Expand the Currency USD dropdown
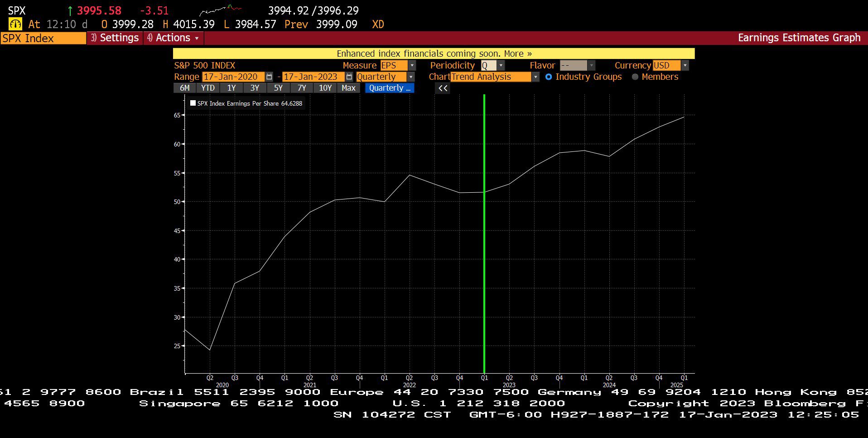The image size is (868, 438). (x=685, y=66)
